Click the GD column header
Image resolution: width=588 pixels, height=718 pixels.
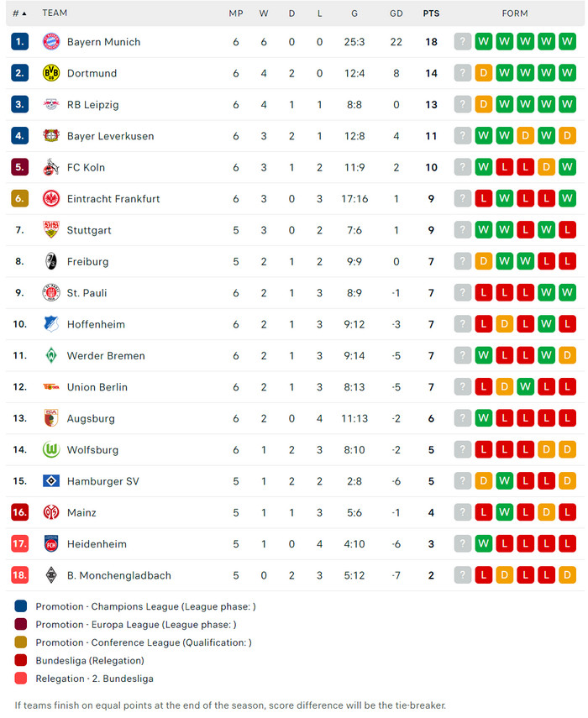click(x=396, y=13)
